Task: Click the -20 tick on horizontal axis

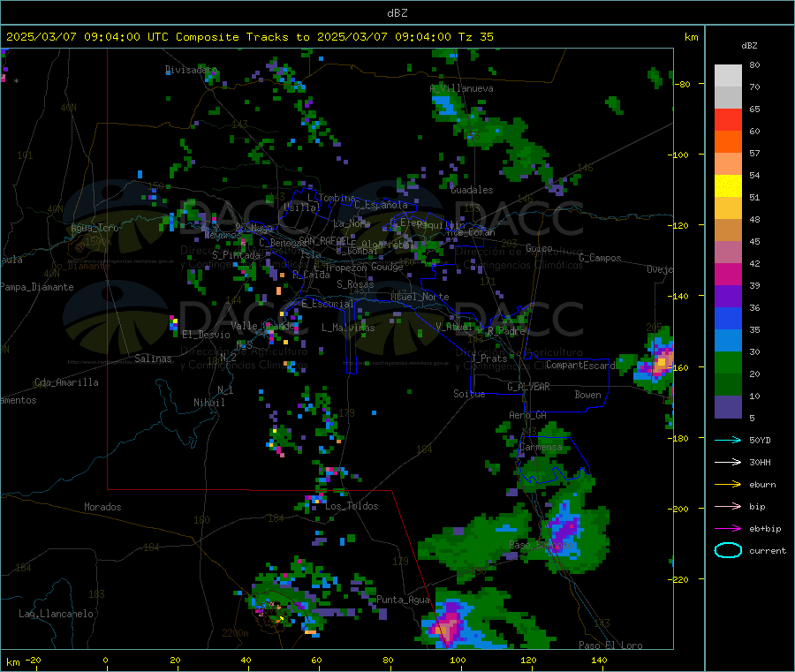Action: point(34,660)
